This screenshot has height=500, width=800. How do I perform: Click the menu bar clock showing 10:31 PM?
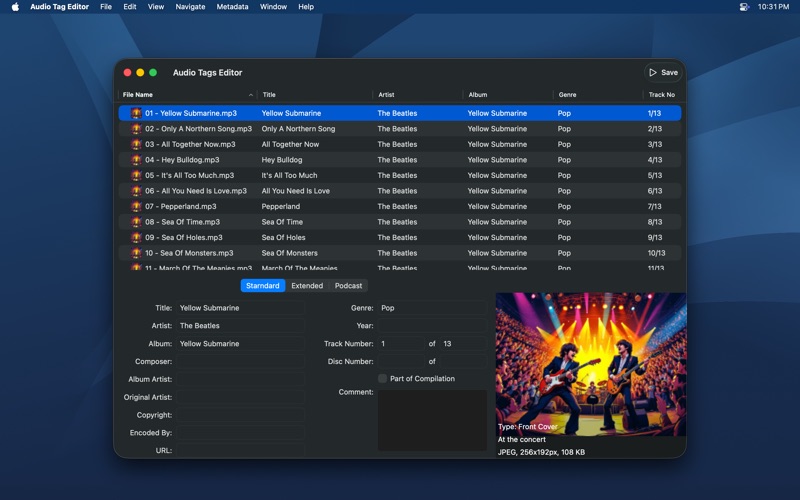pyautogui.click(x=773, y=7)
